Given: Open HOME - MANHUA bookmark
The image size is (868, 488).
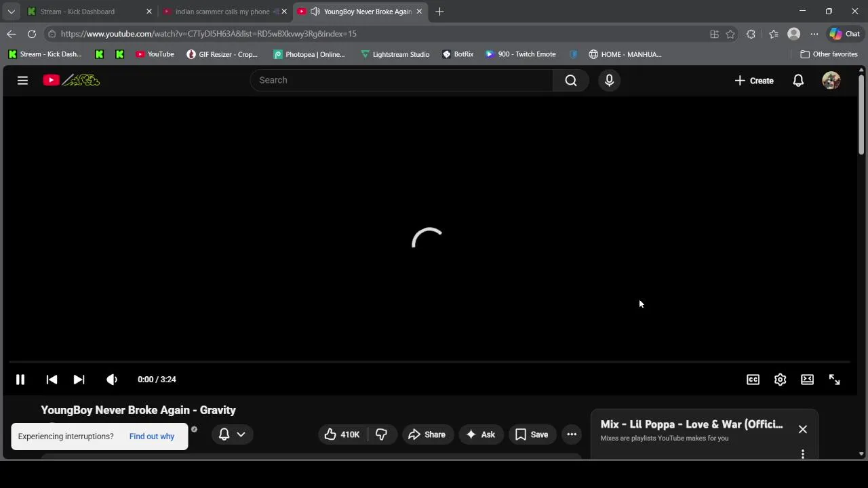Looking at the screenshot, I should (625, 54).
